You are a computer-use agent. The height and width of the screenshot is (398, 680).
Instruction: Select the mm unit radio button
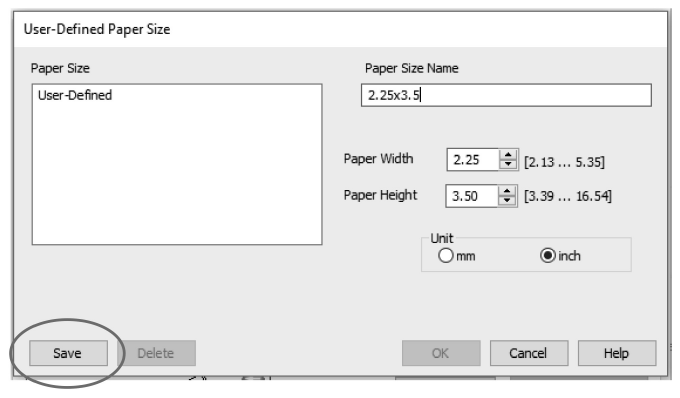pos(445,255)
